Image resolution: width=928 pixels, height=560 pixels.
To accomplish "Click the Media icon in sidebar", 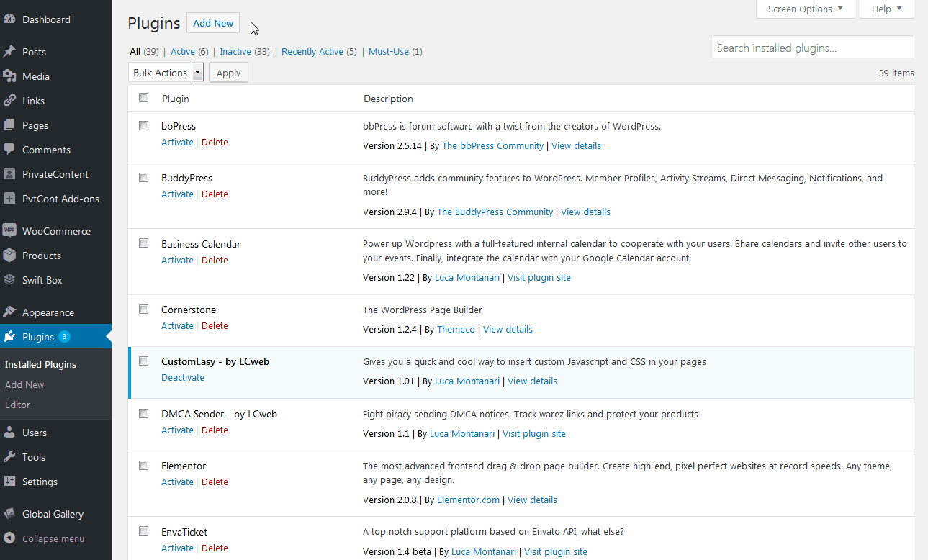I will 9,76.
